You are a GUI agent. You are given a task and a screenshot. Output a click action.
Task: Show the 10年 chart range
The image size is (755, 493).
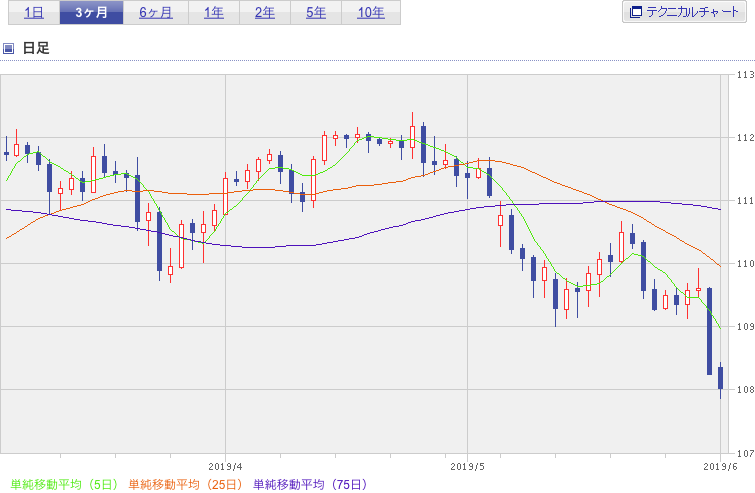point(371,13)
